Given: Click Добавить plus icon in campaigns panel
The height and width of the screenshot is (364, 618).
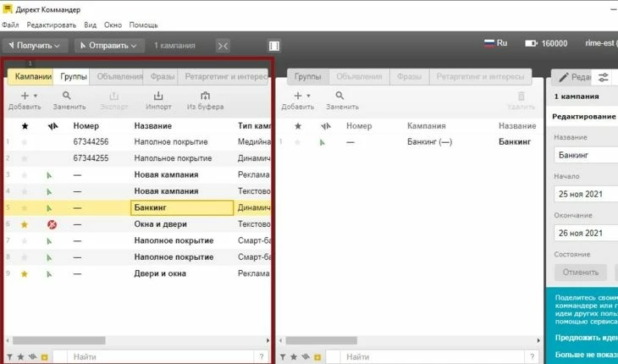Looking at the screenshot, I should click(25, 96).
